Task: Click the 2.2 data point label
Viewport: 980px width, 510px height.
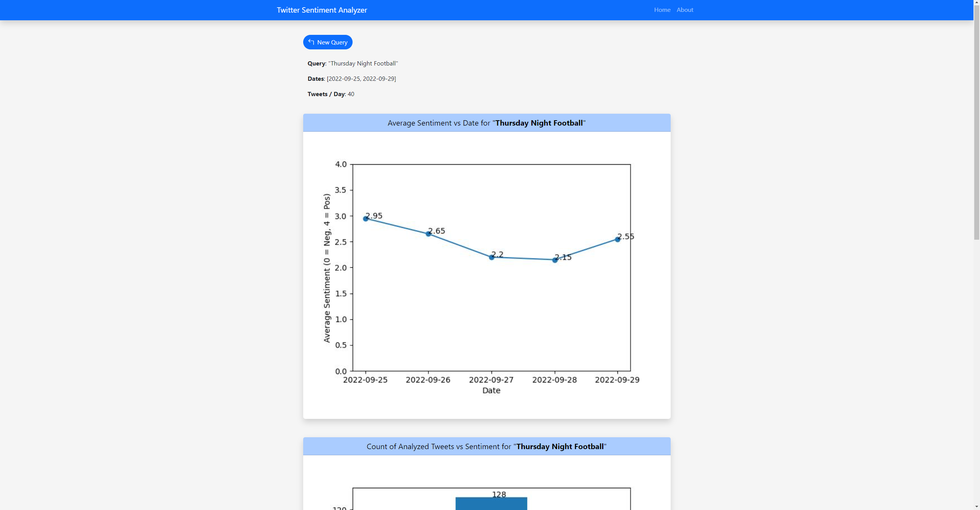Action: tap(497, 254)
